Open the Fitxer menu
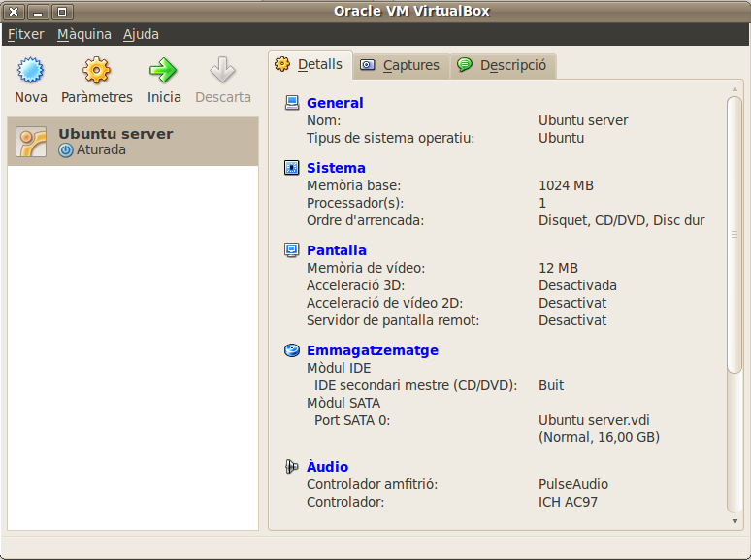The image size is (751, 560). (x=26, y=34)
